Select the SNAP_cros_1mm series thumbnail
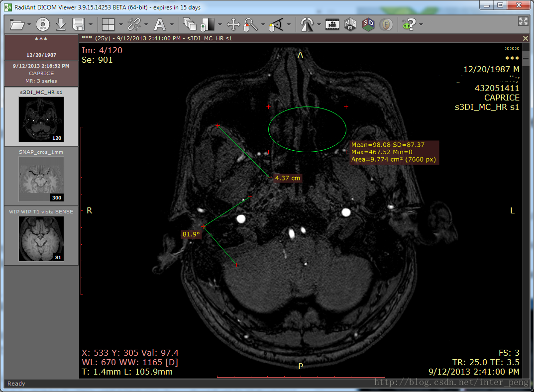Viewport: 534px width, 392px height. click(41, 176)
